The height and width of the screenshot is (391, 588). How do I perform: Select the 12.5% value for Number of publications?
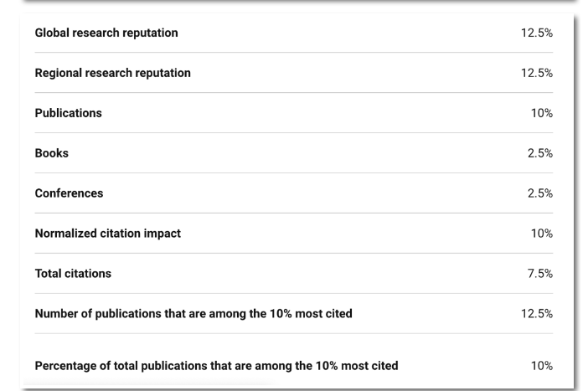pyautogui.click(x=536, y=314)
